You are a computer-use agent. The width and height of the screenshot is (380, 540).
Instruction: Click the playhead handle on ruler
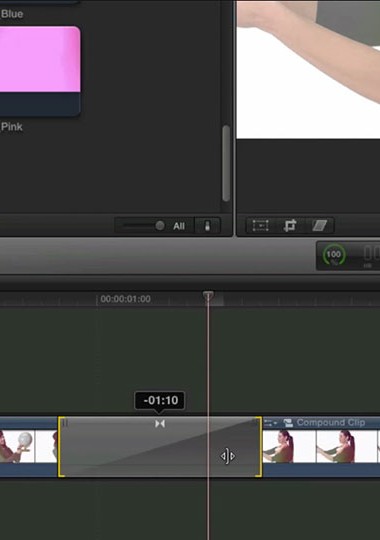(x=208, y=296)
